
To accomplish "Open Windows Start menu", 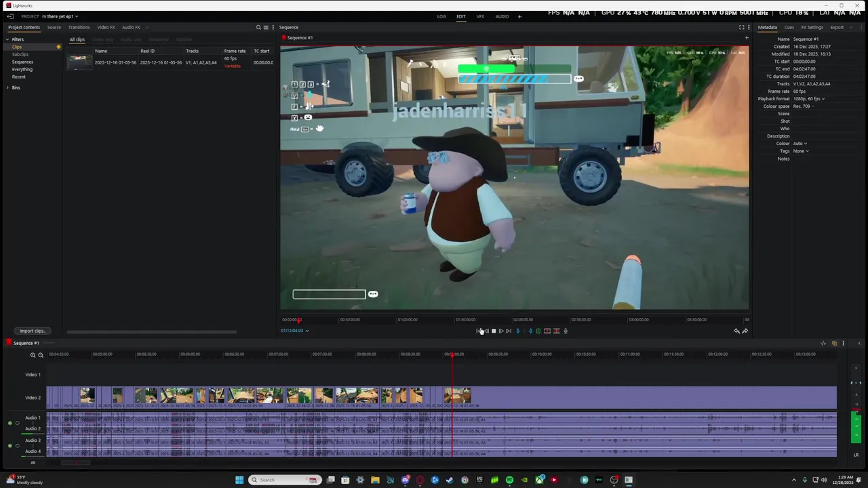I will pos(239,480).
